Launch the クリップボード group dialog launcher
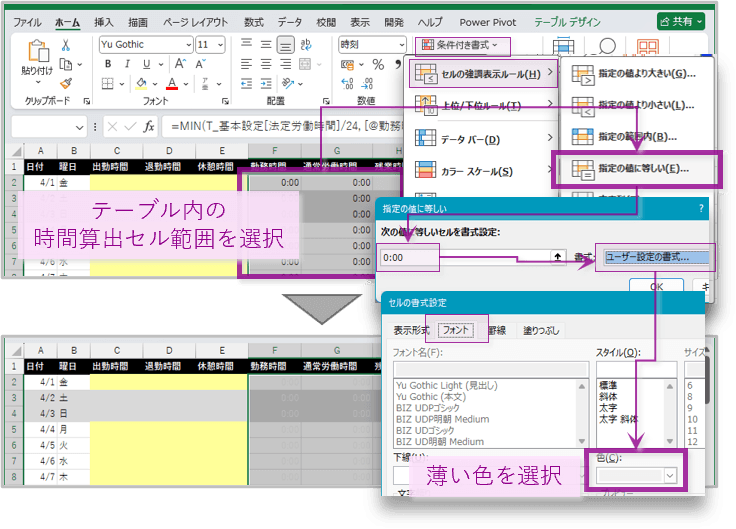This screenshot has height=529, width=736. pyautogui.click(x=87, y=101)
